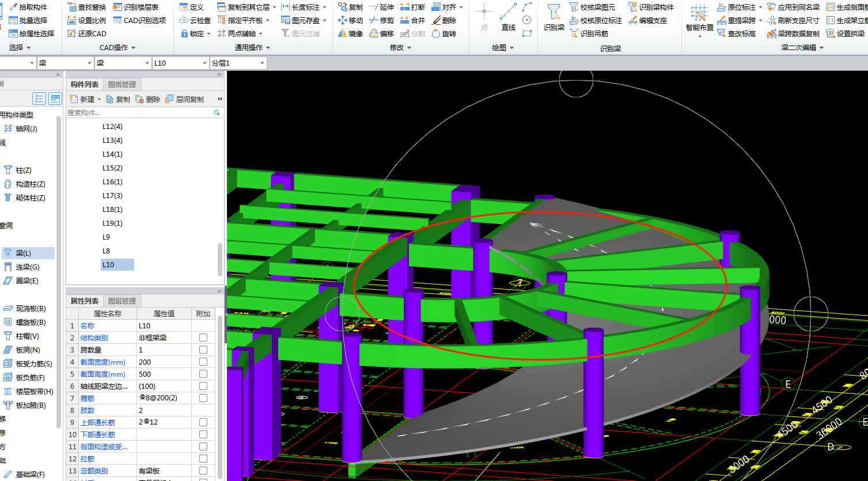Select L9 in the component list

click(x=106, y=237)
